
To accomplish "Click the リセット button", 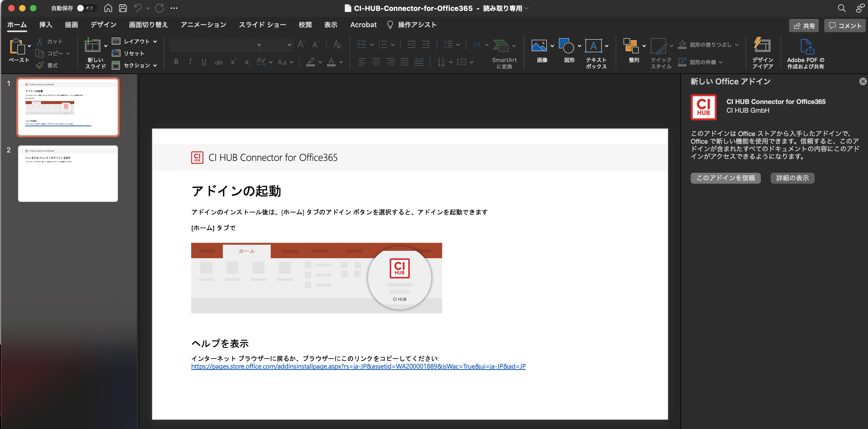I will (x=128, y=53).
